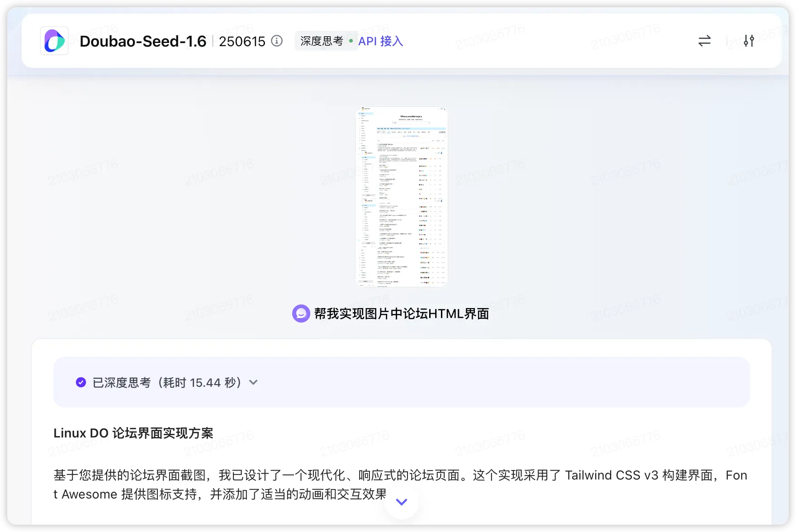Open the info icon beside 250615

coord(277,41)
